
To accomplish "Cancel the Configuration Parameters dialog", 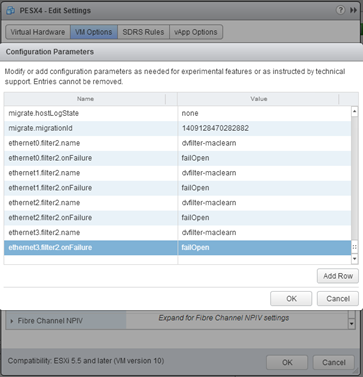I will [338, 299].
